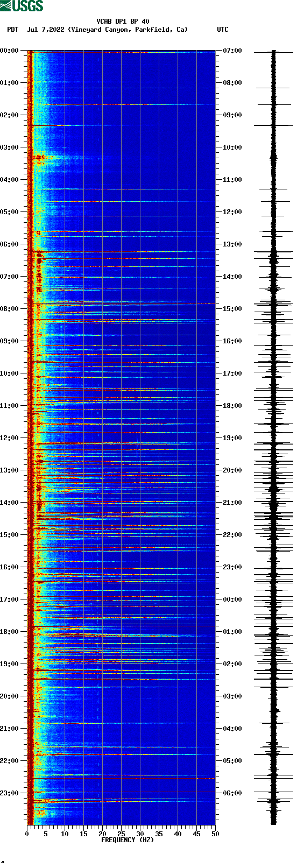297x868 pixels.
Task: Click the 13:00 PDT label on left axis
Action: (9, 470)
